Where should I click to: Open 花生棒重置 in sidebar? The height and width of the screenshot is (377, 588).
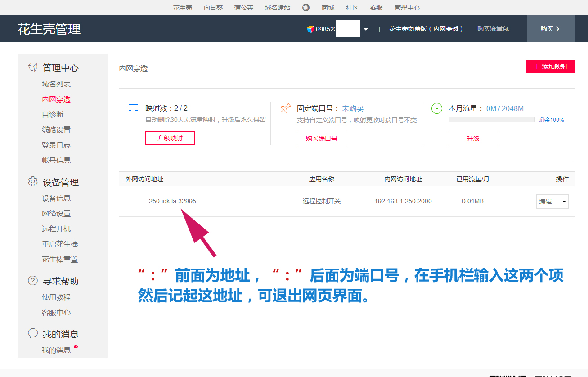[60, 259]
